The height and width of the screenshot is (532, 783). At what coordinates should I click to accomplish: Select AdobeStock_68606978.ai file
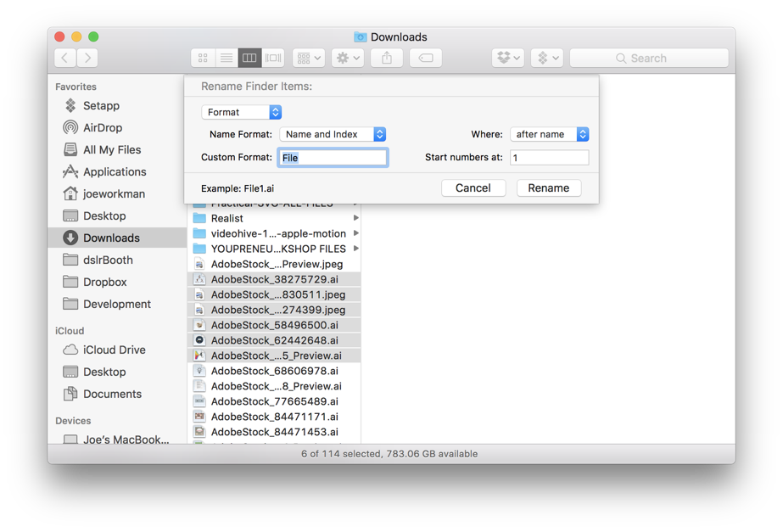(x=275, y=371)
